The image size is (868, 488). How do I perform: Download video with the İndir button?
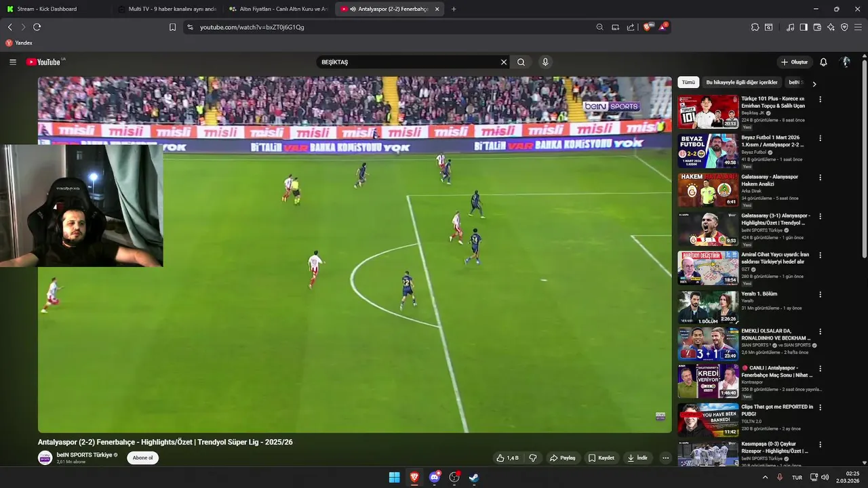[638, 457]
